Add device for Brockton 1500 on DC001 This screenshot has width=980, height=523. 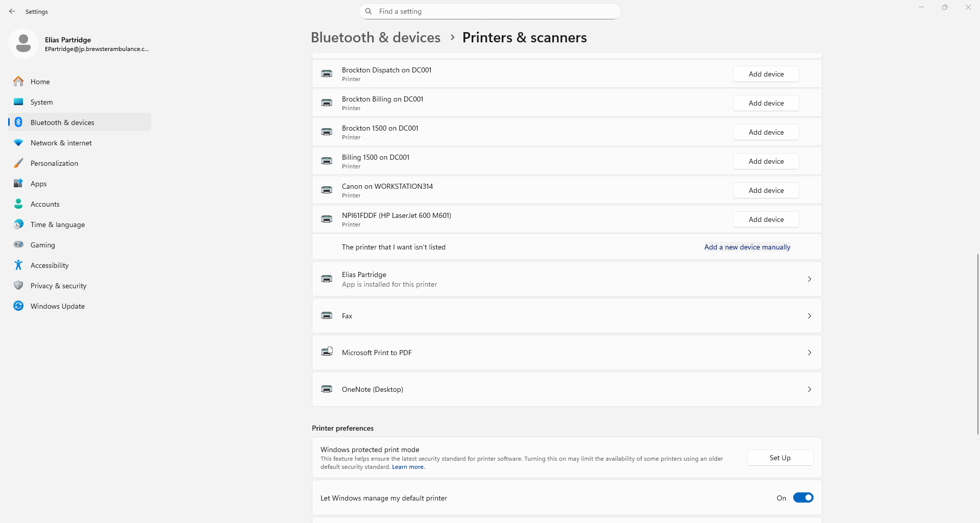(x=766, y=132)
